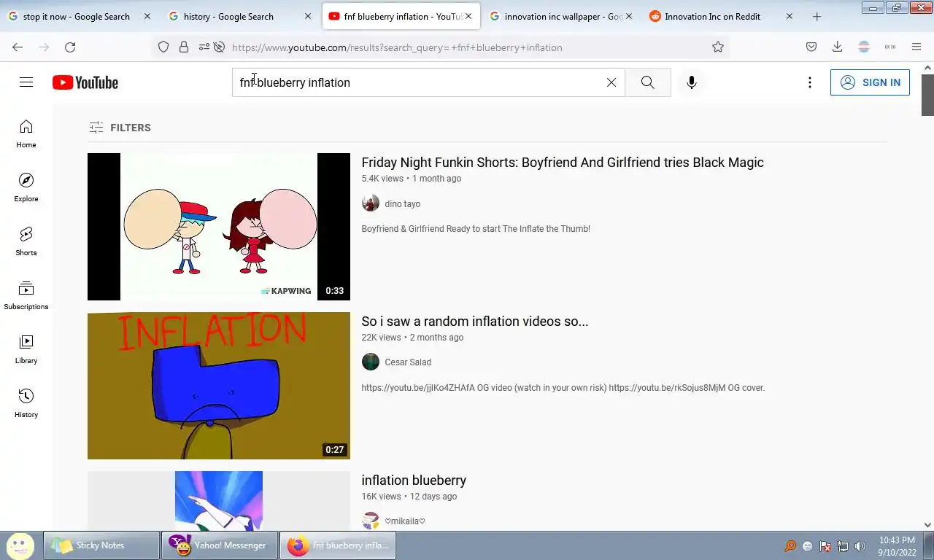Open Yahoo! Messenger from the taskbar
The width and height of the screenshot is (934, 560).
[220, 545]
